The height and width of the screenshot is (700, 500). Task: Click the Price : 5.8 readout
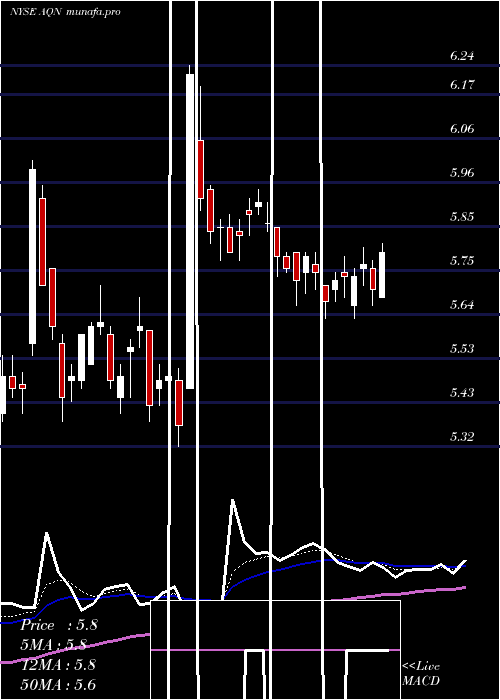[x=58, y=625]
